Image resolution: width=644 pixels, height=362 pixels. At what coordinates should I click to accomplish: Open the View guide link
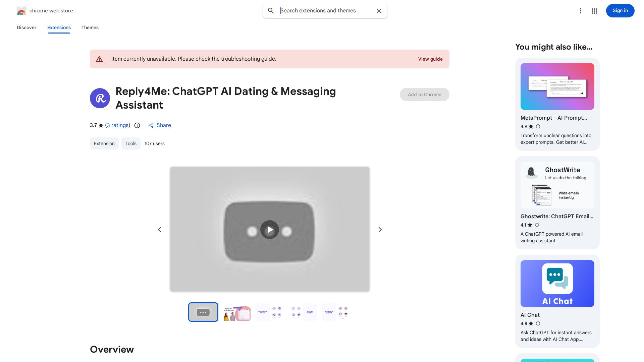point(430,59)
